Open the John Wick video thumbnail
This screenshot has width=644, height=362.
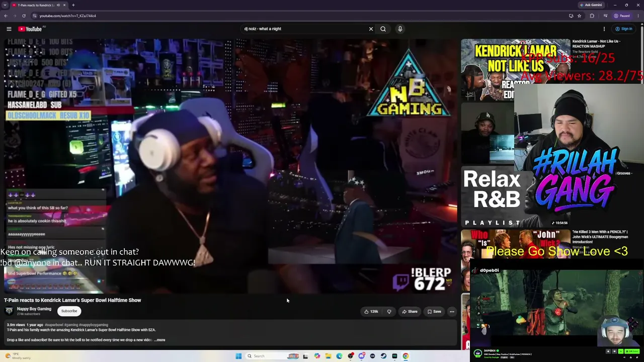[x=516, y=260]
